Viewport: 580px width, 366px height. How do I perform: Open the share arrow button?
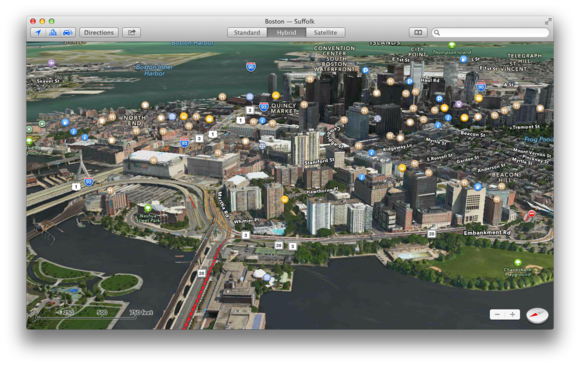[x=132, y=33]
